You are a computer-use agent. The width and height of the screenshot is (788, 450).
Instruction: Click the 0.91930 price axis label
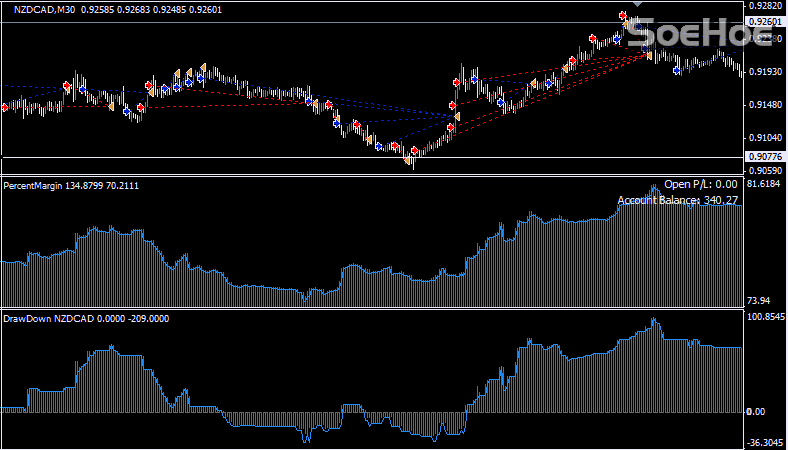(765, 72)
